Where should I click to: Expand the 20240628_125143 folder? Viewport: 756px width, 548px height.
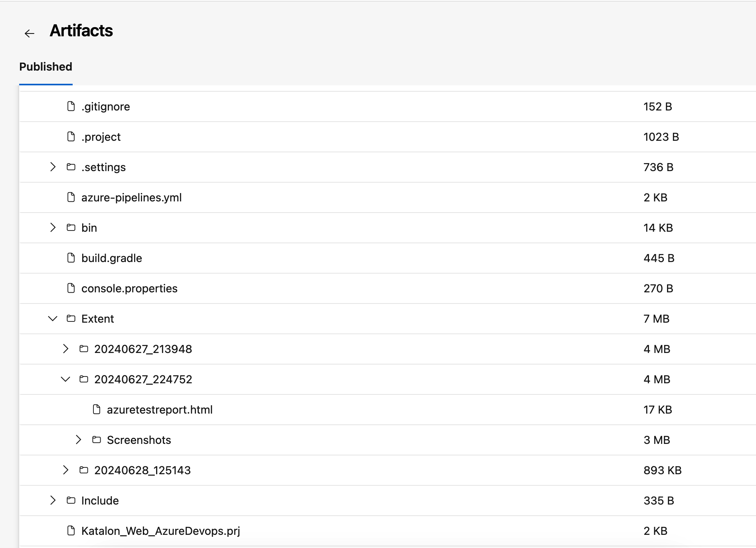click(x=65, y=470)
